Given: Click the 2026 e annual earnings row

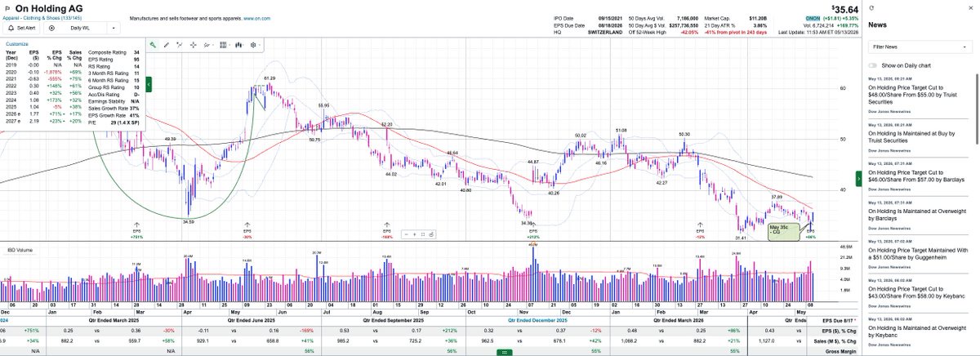Looking at the screenshot, I should pyautogui.click(x=42, y=115).
